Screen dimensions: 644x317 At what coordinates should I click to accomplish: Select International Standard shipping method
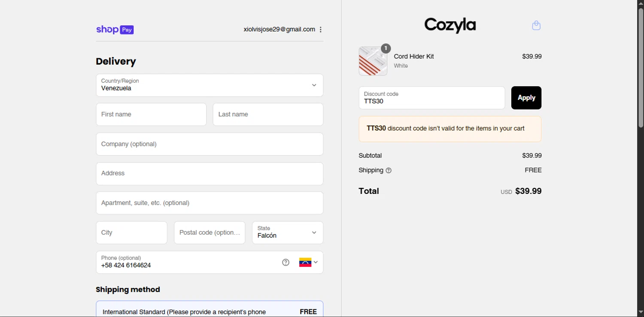point(210,309)
